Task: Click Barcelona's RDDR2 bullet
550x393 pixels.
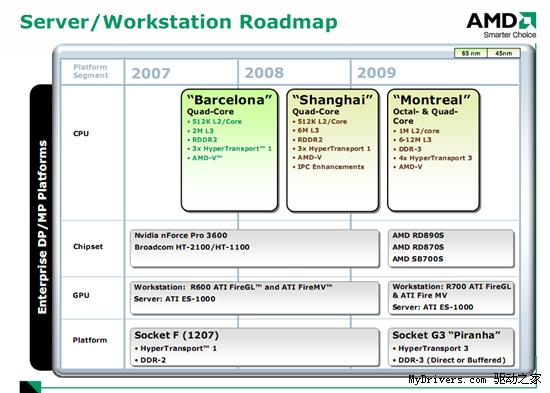Action: pyautogui.click(x=202, y=140)
